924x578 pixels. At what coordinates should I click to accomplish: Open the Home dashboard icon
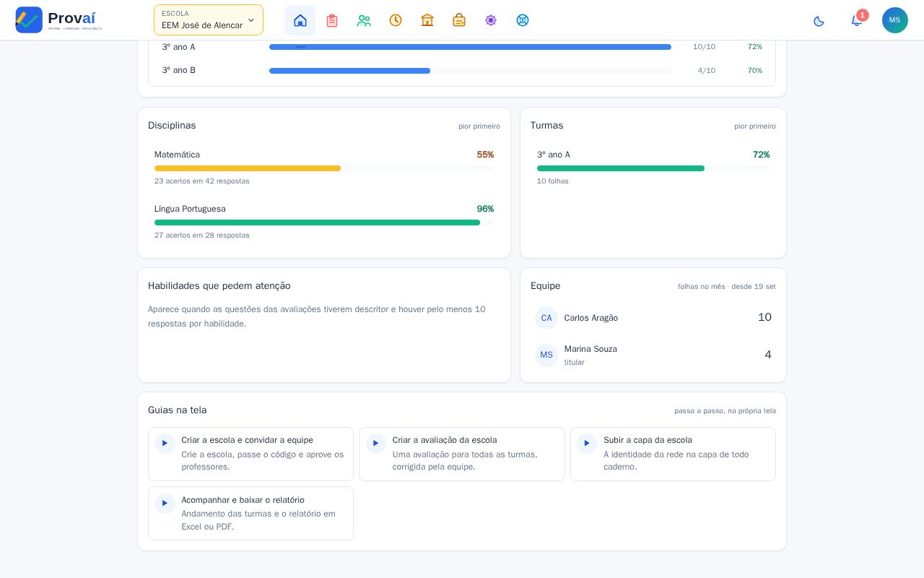pyautogui.click(x=300, y=20)
